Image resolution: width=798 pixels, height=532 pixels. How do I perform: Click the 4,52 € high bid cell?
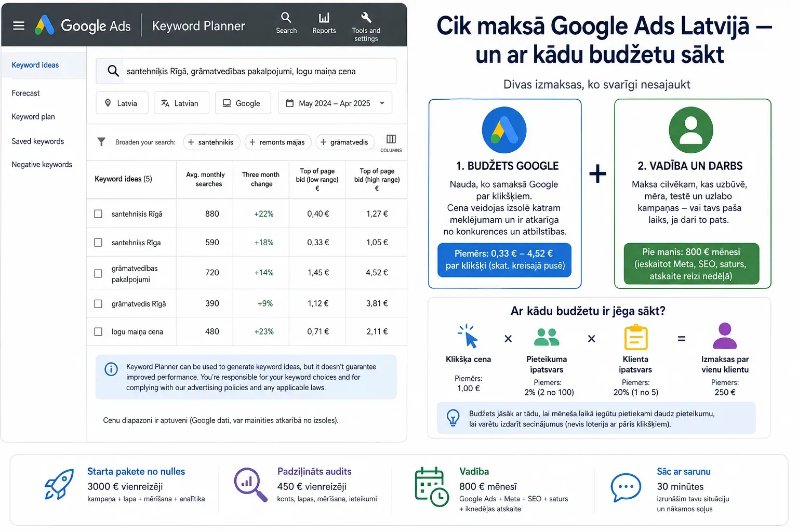tap(377, 272)
